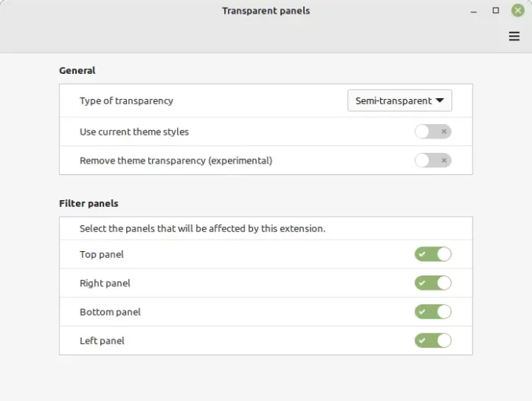Screen dimensions: 532x401
Task: Click the Top panel label text
Action: [x=101, y=255]
